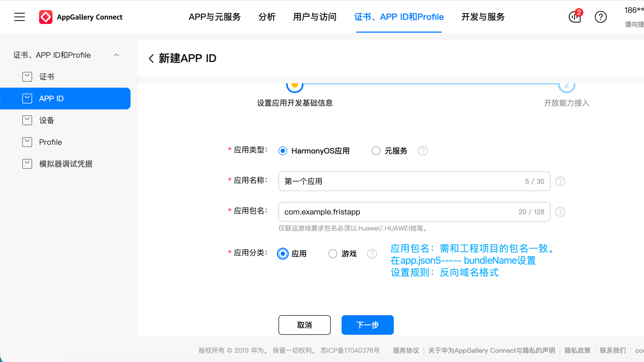Open the help question mark in the header

pos(601,17)
